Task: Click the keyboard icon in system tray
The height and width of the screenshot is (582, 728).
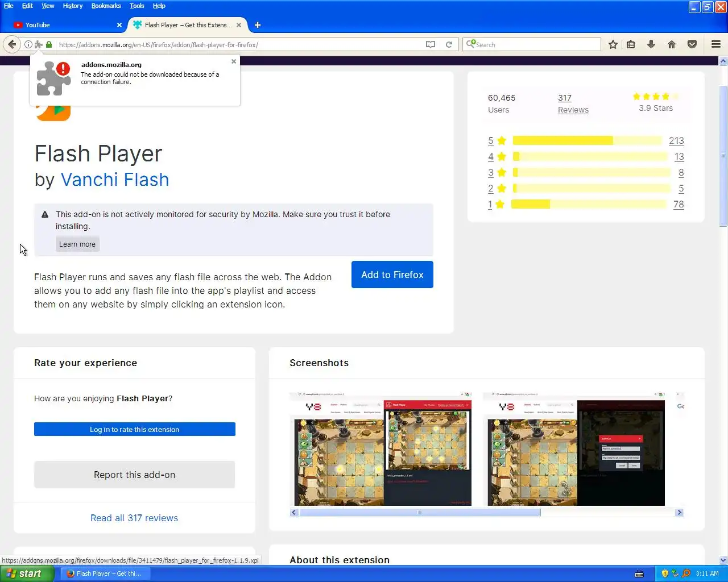Action: (639, 573)
